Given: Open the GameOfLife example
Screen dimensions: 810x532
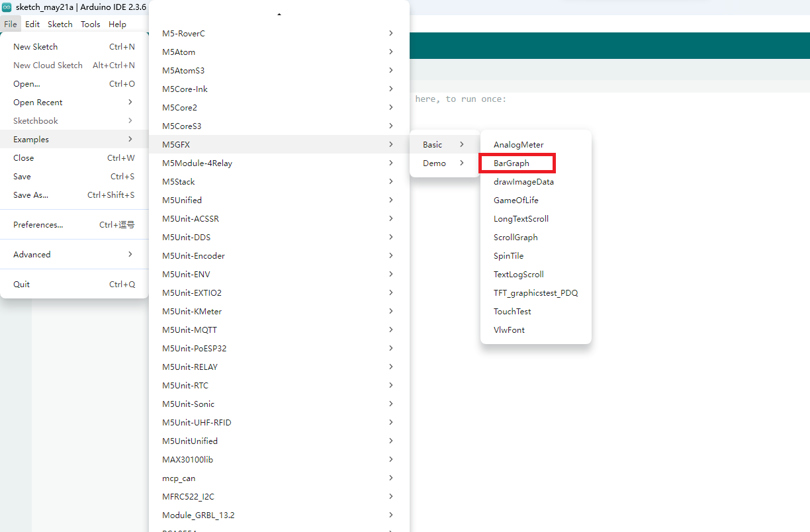Looking at the screenshot, I should (x=535, y=200).
